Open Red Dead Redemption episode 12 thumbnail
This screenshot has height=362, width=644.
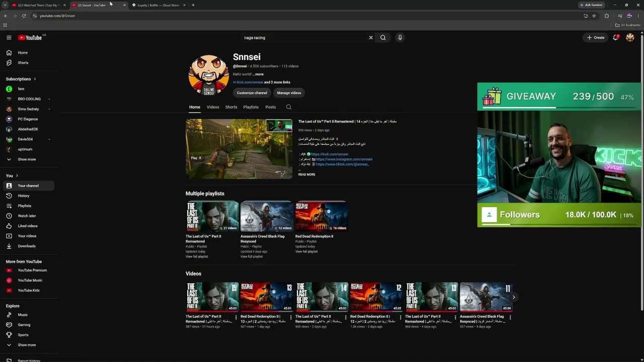click(x=376, y=297)
